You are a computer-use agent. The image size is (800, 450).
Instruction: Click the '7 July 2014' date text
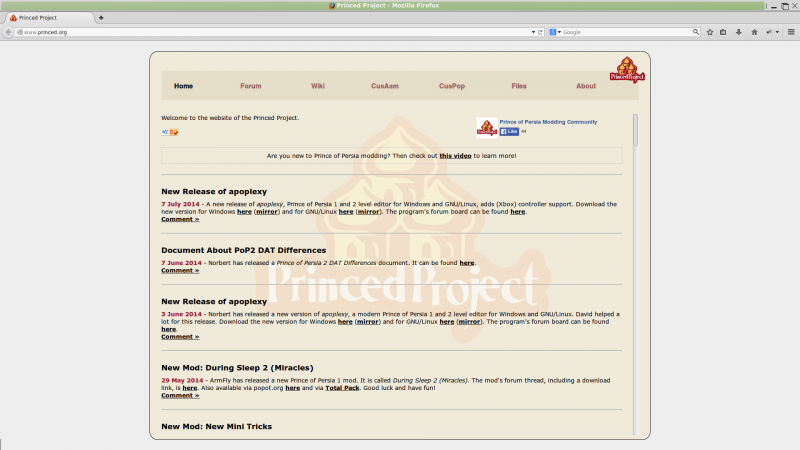pos(180,204)
